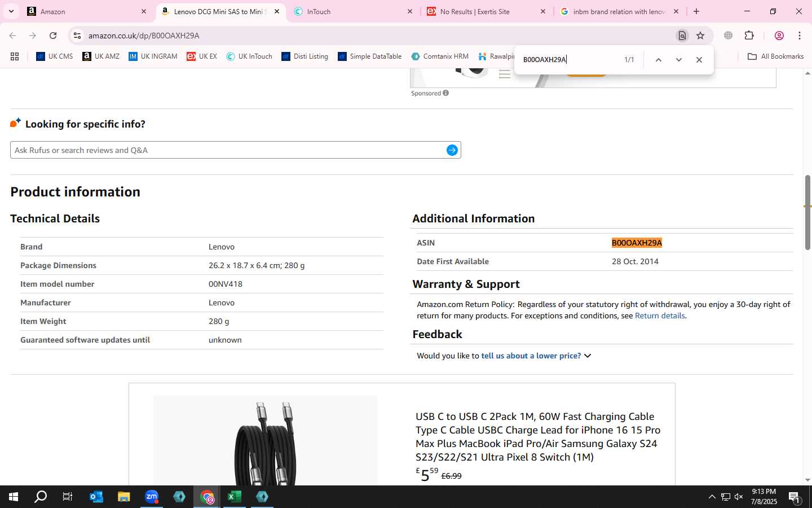The height and width of the screenshot is (508, 812).
Task: Click the find-in-page search field
Action: pos(568,59)
